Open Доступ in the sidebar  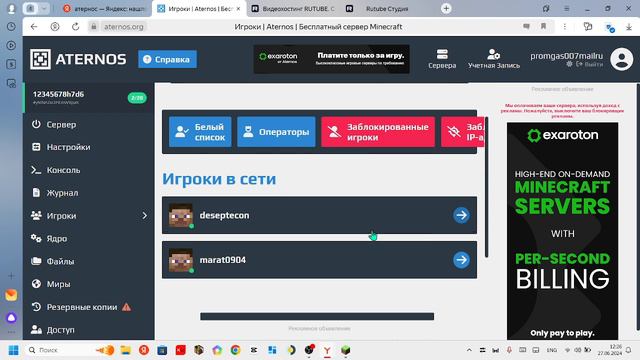53,329
